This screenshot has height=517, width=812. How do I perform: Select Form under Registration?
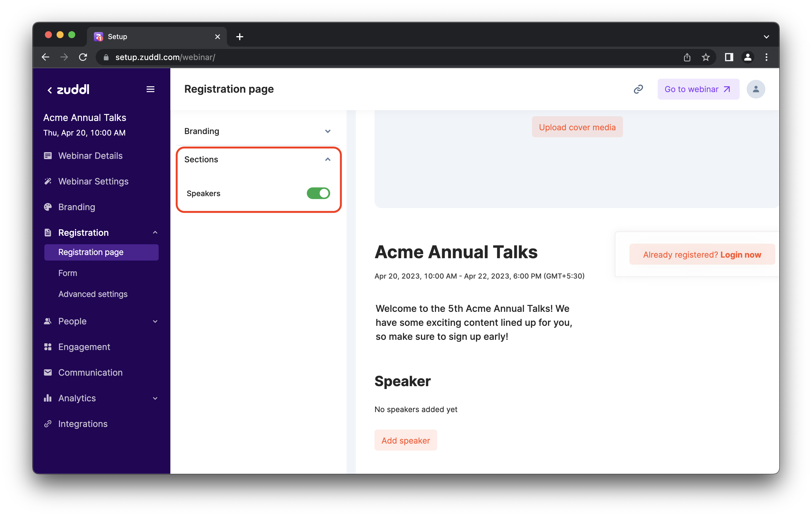pyautogui.click(x=67, y=273)
